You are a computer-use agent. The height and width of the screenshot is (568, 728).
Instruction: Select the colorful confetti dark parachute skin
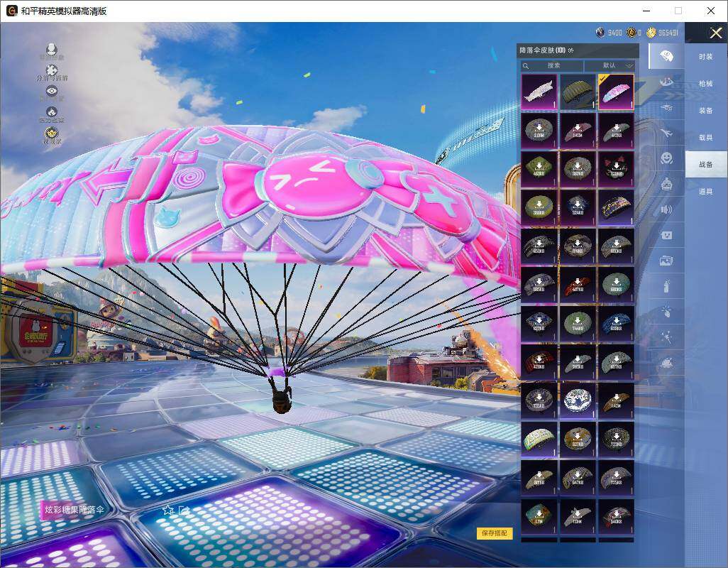tap(616, 207)
